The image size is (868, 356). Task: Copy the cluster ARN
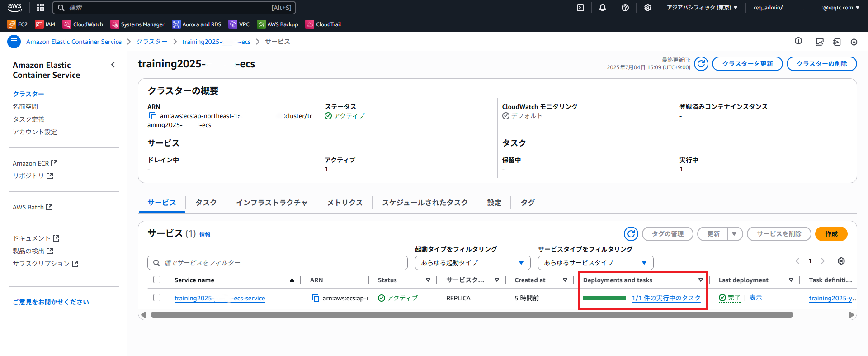153,116
